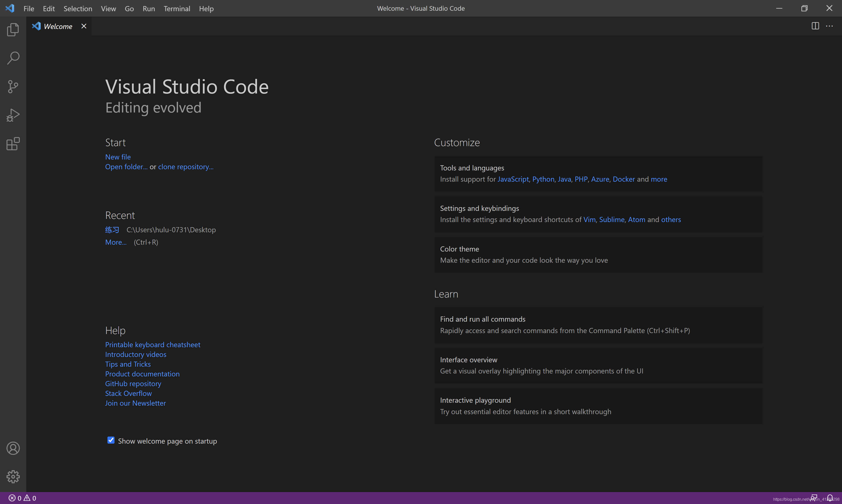Open the Run and Debug view icon
The width and height of the screenshot is (842, 504).
pyautogui.click(x=13, y=115)
